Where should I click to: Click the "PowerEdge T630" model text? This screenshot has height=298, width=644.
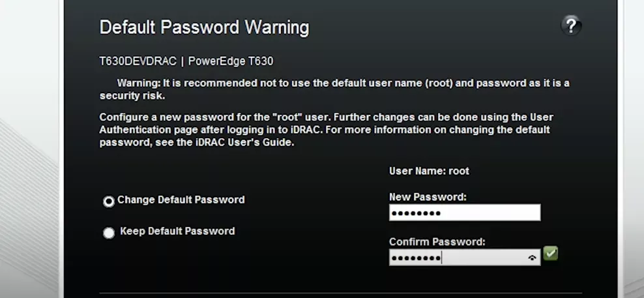231,62
